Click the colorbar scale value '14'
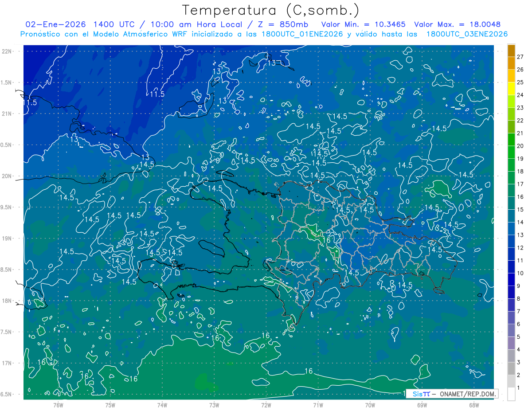Image resolution: width=532 pixels, height=411 pixels. [520, 223]
